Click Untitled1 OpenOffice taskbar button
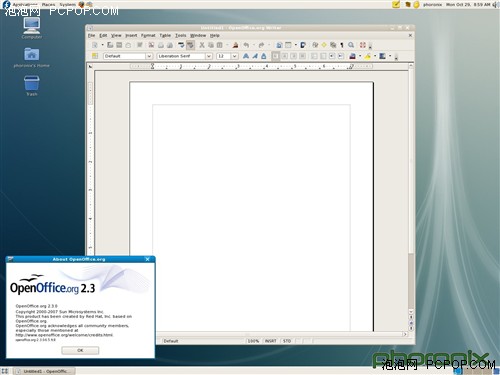The height and width of the screenshot is (375, 500). [45, 371]
